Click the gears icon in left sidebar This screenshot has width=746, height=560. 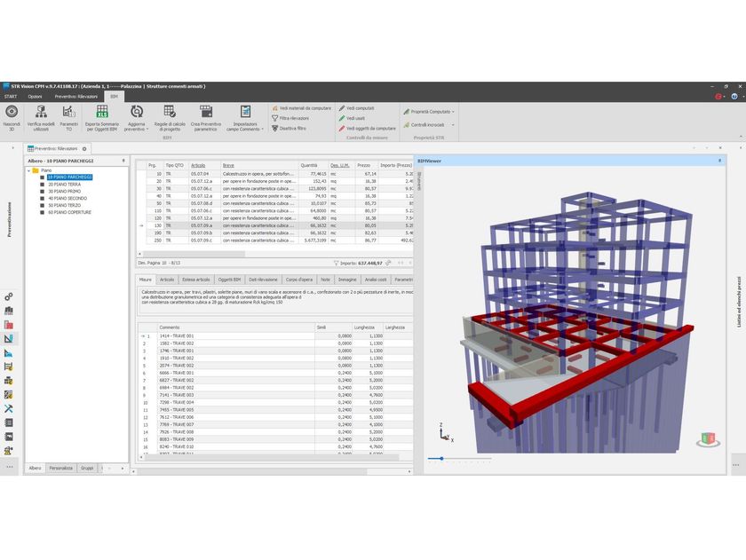pos(9,296)
